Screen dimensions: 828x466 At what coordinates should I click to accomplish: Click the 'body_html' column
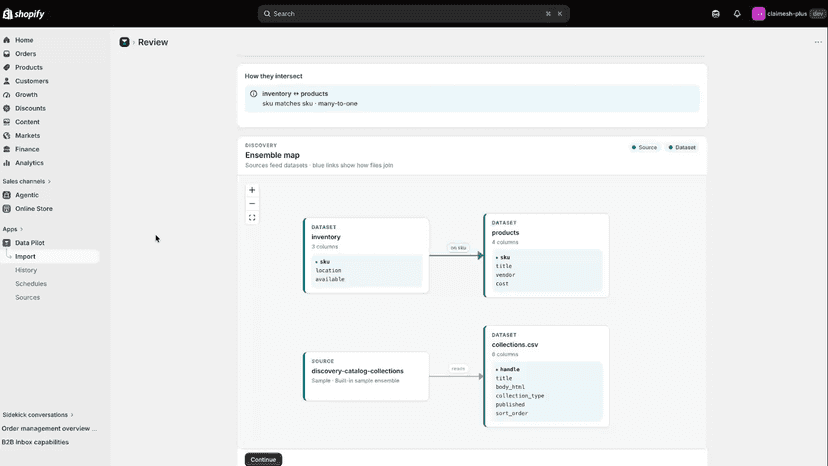point(510,387)
